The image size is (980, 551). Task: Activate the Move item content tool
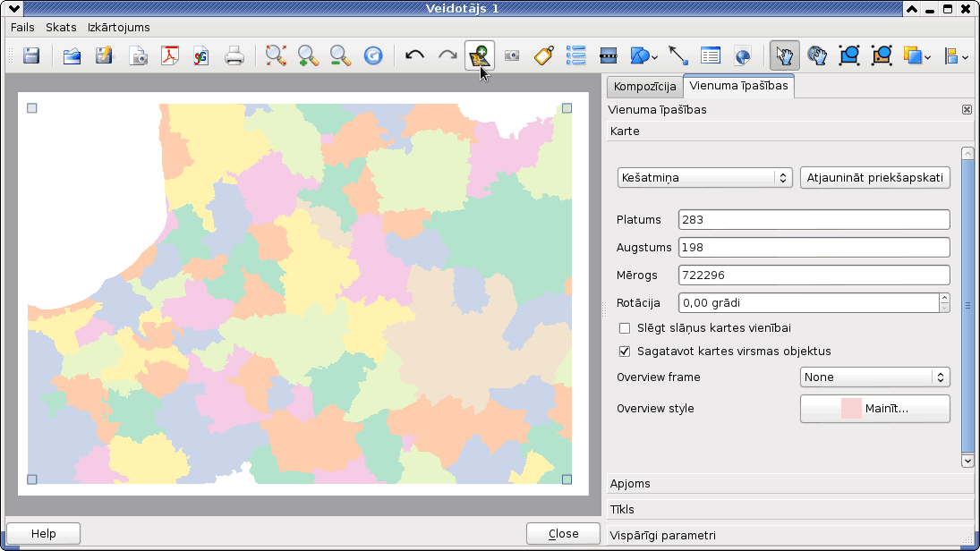[817, 55]
